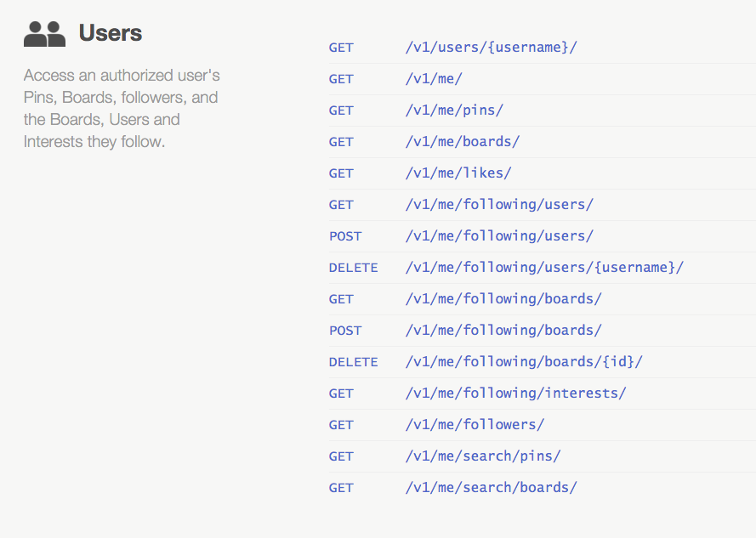This screenshot has width=756, height=538.
Task: Open POST /v1/me/following/boards/ endpoint path
Action: 503,331
